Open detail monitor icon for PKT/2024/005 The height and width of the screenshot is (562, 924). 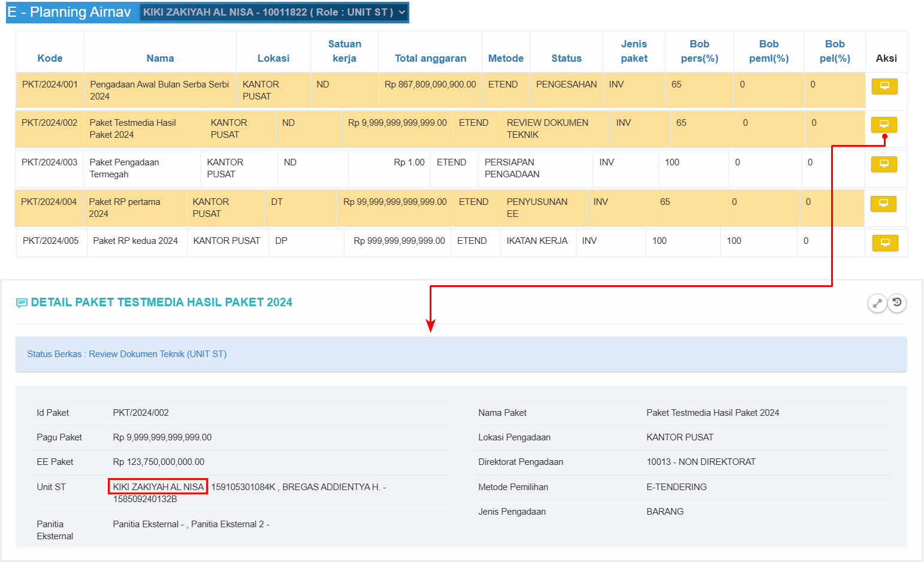click(884, 243)
